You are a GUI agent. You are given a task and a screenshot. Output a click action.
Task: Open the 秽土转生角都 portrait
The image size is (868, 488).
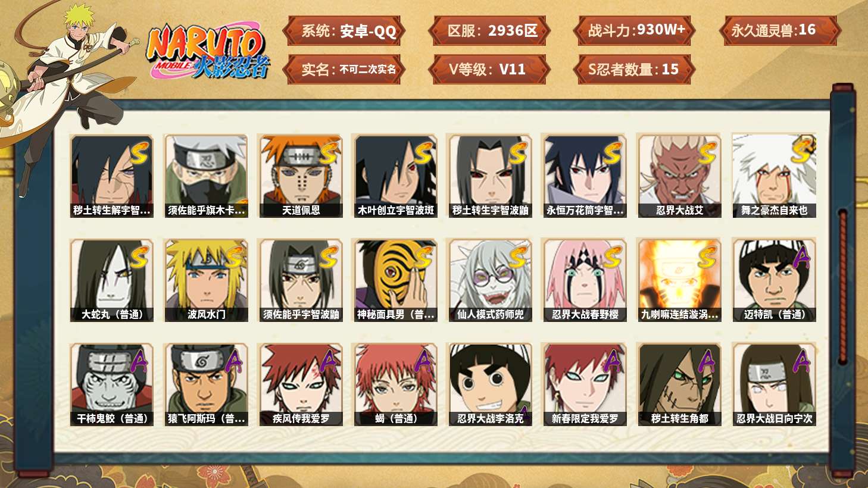pos(679,384)
